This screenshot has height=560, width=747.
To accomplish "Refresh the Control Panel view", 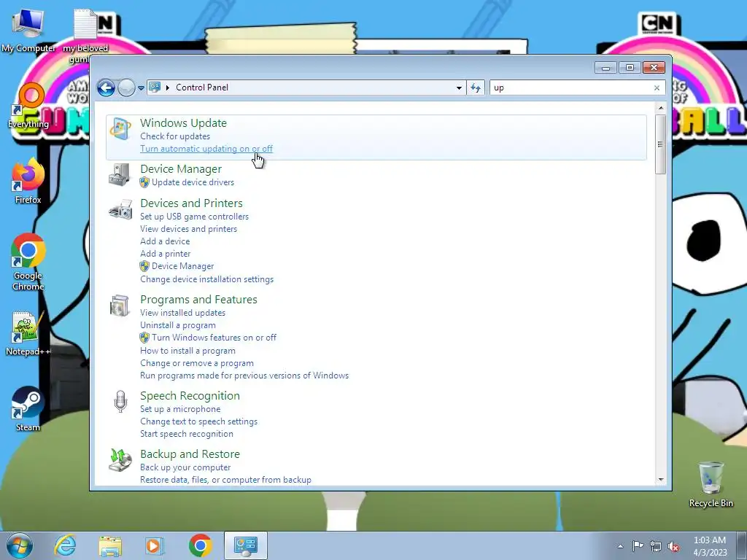I will pos(476,87).
